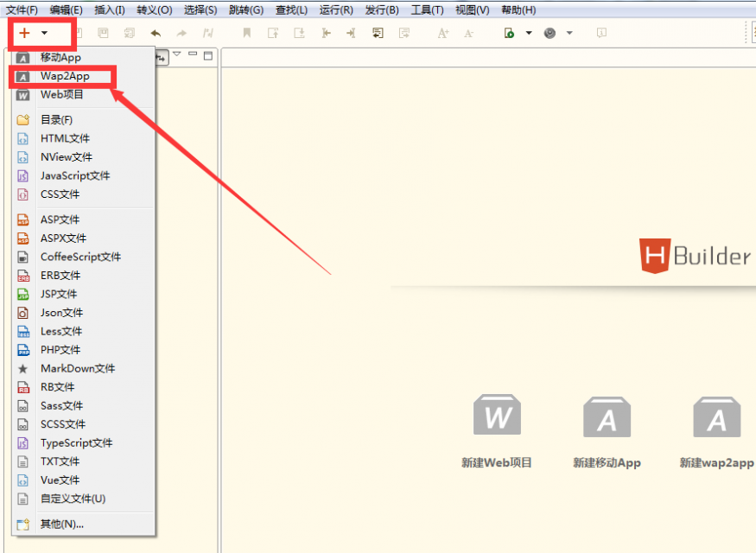Open the 查找(L) menu
This screenshot has width=756, height=553.
(291, 10)
